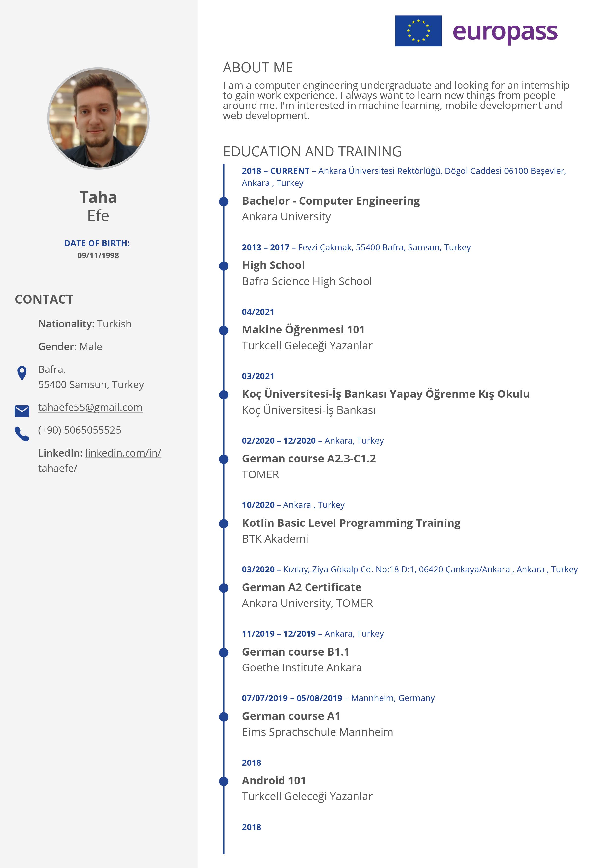The height and width of the screenshot is (868, 614).
Task: Click the timeline dot for High School
Action: click(224, 266)
